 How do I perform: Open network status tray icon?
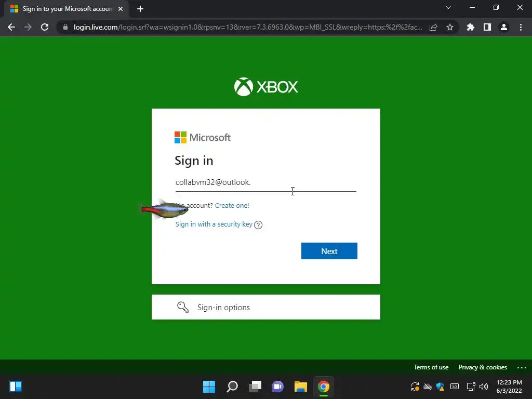pyautogui.click(x=471, y=387)
